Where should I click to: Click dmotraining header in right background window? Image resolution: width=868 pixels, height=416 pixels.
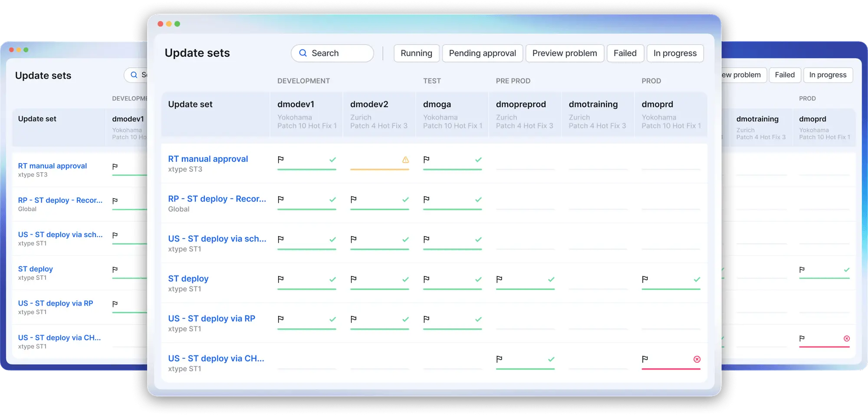click(761, 127)
